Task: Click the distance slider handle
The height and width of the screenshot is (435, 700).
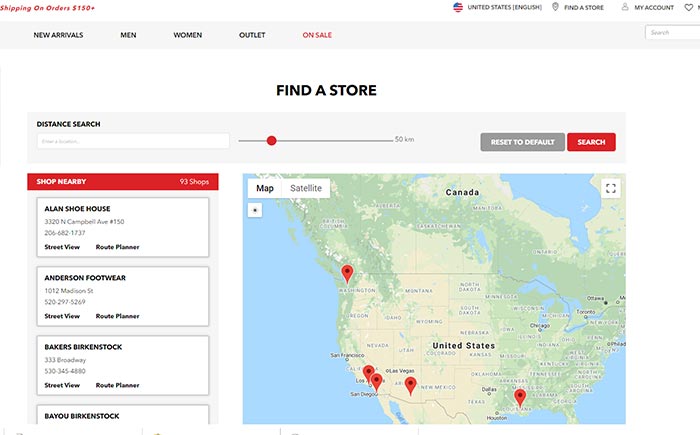Action: [271, 141]
